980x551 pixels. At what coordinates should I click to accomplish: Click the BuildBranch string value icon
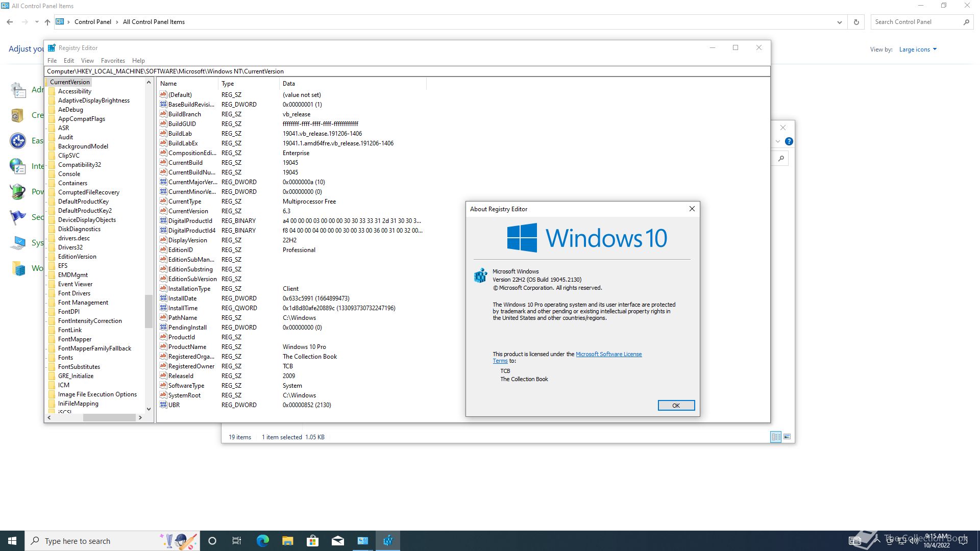point(163,114)
